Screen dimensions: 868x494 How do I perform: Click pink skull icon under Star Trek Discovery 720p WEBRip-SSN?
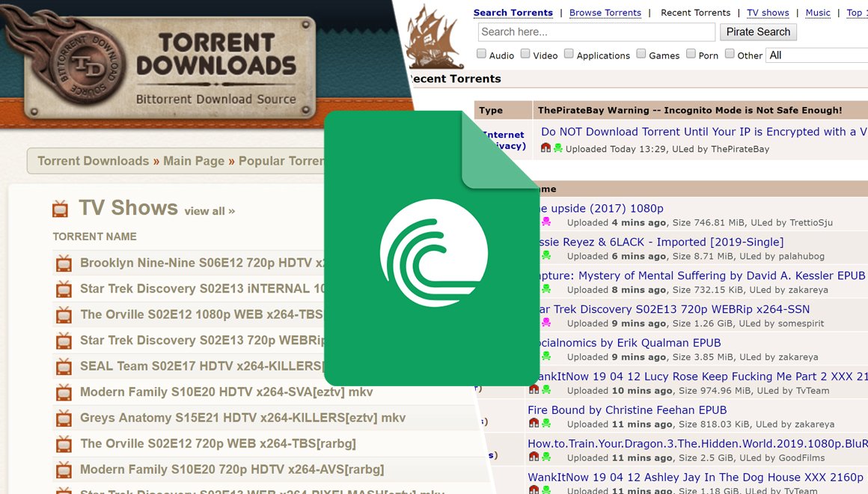click(546, 323)
